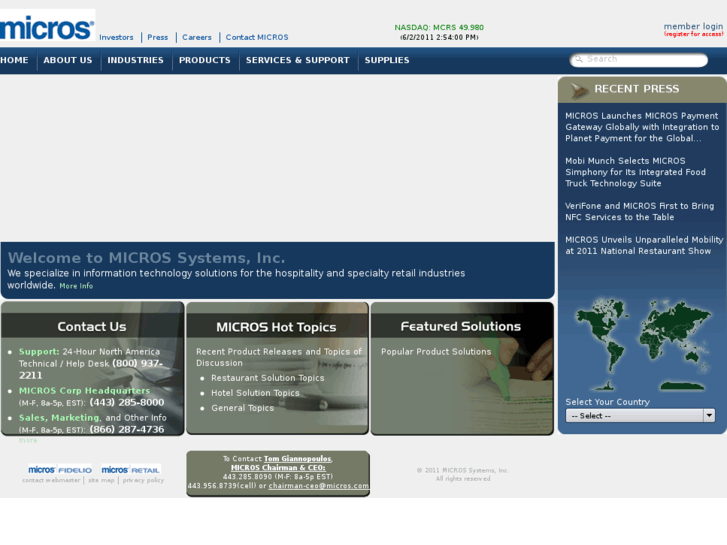Click the Investors link
The image size is (727, 545).
(x=116, y=37)
